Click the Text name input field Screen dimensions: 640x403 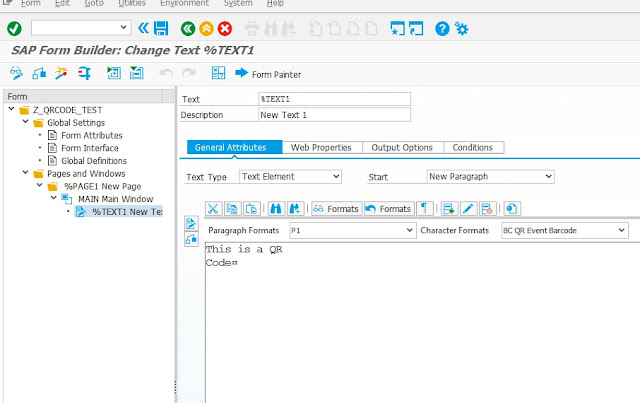coord(334,99)
